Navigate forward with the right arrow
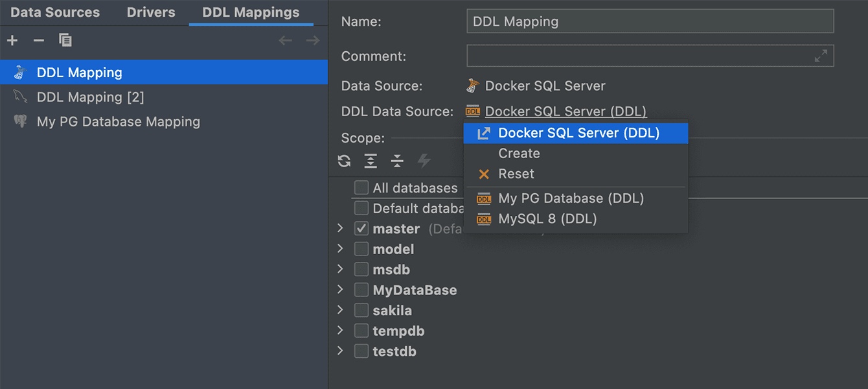The width and height of the screenshot is (868, 389). click(313, 40)
